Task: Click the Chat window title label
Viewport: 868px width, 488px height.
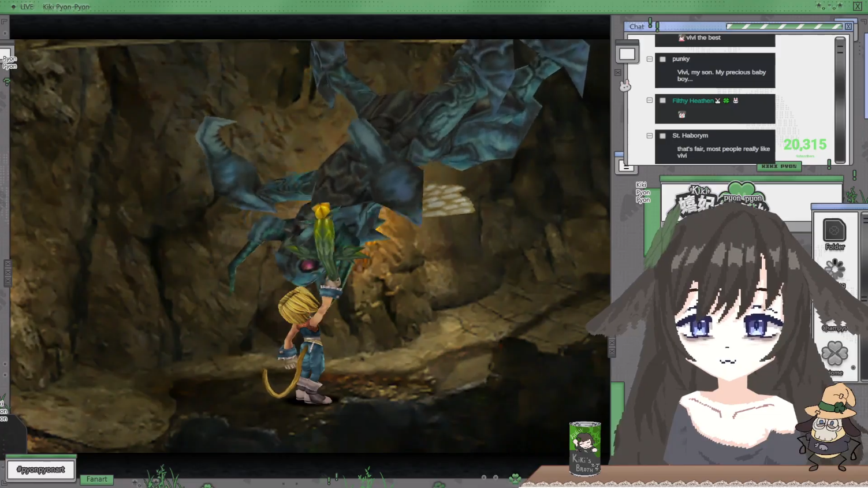Action: tap(637, 27)
